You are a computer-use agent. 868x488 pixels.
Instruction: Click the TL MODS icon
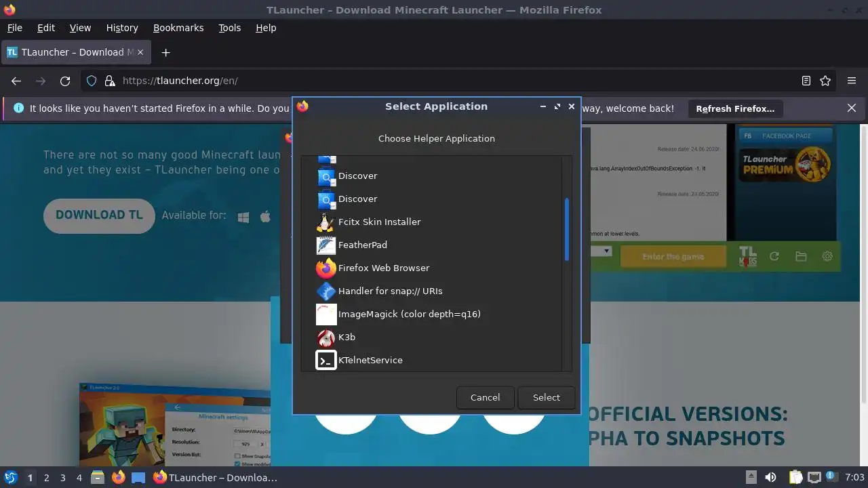(x=747, y=256)
